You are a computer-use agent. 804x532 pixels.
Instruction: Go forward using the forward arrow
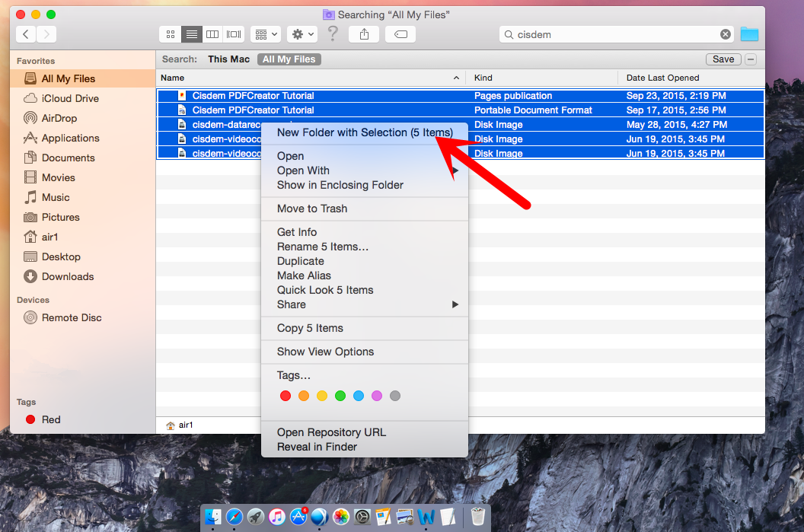click(46, 34)
